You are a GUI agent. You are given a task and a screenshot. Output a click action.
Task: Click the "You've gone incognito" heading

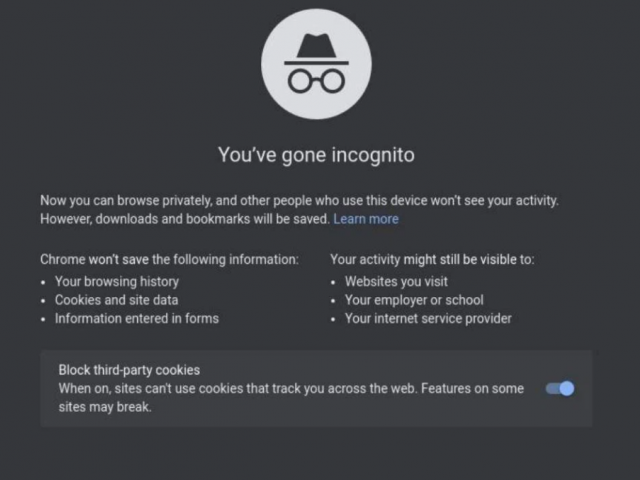click(x=316, y=155)
